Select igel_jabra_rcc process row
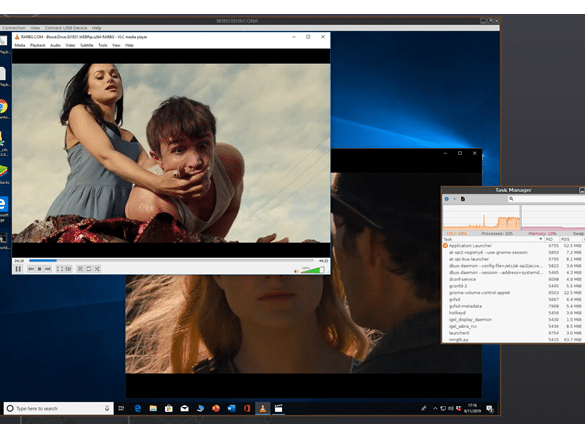Viewport: 585px width, 440px height. point(513,326)
